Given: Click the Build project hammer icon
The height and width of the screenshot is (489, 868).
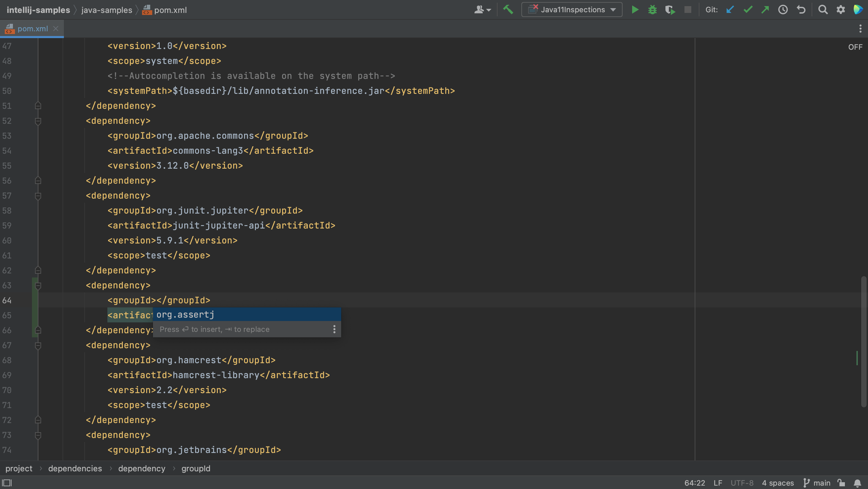Looking at the screenshot, I should (508, 10).
